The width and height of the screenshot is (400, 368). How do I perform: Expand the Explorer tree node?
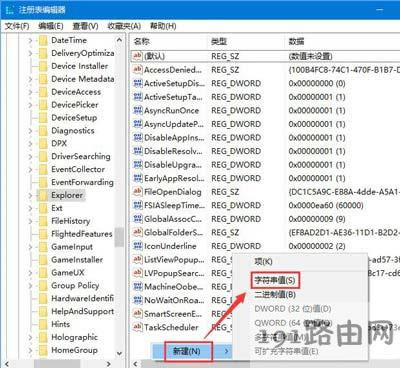tap(30, 196)
